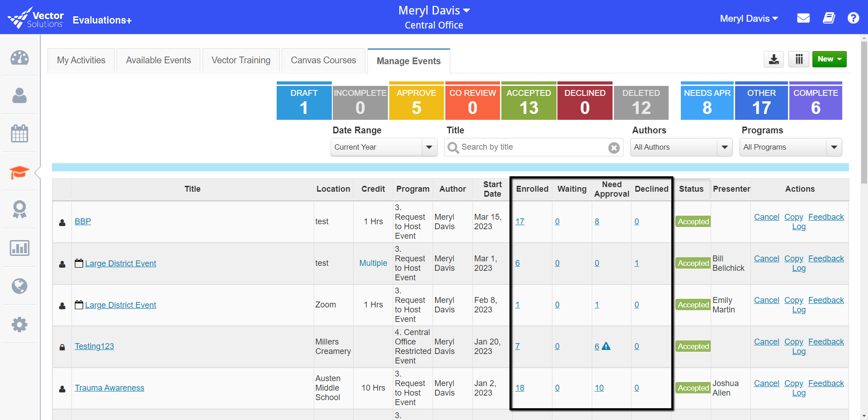Screen dimensions: 868x420
Task: Open the Reports bar chart sidebar icon
Action: point(19,248)
